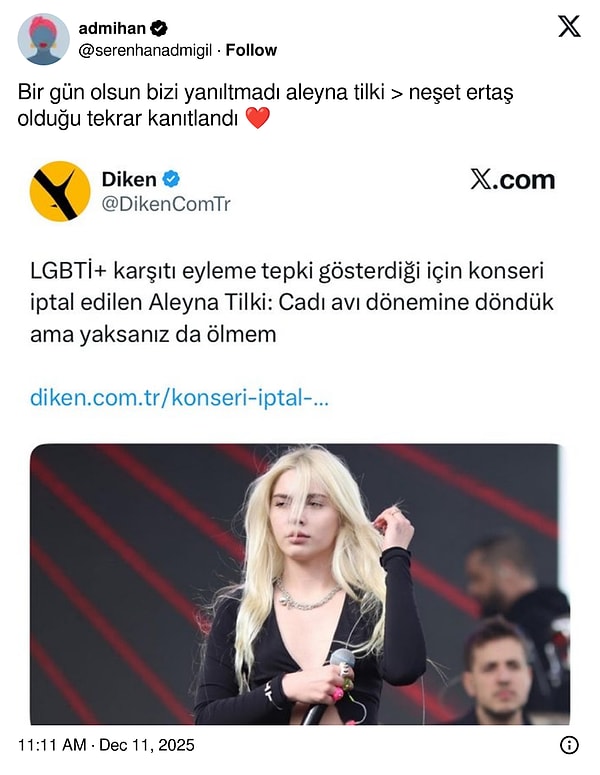Open the admihan display name
Image resolution: width=600 pixels, height=775 pixels.
pos(112,28)
